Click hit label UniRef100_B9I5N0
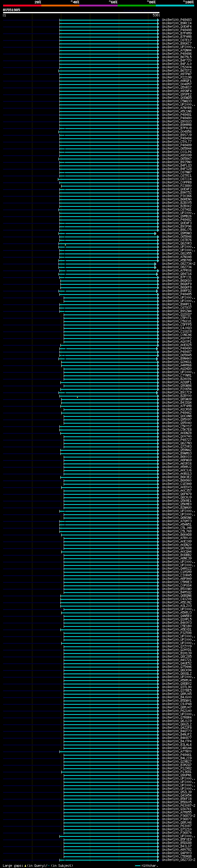The width and height of the screenshot is (197, 868). pos(177,162)
